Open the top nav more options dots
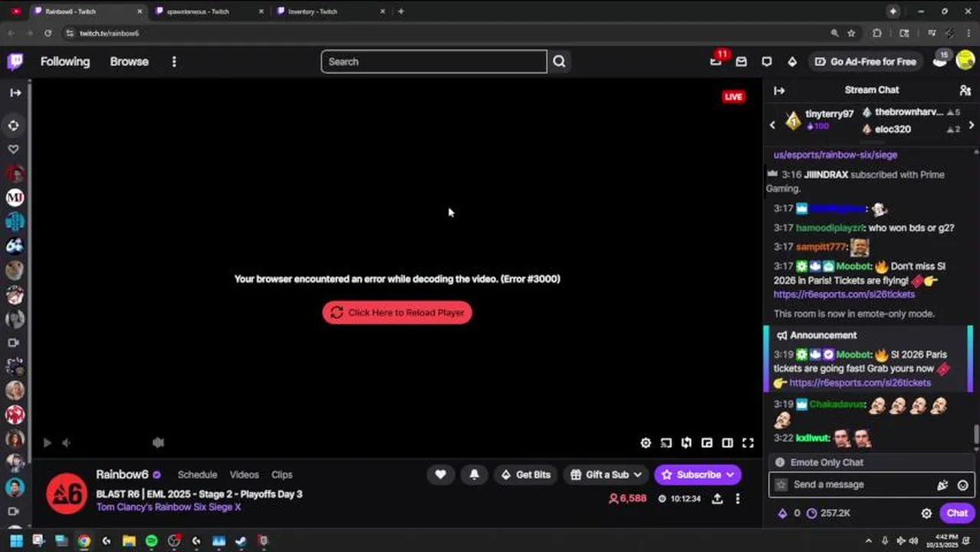Viewport: 980px width, 552px height. (x=174, y=61)
